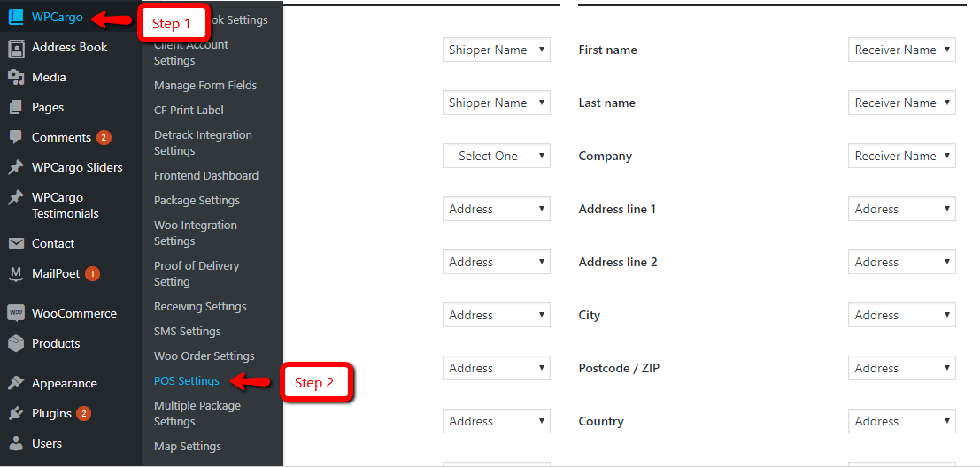Click the Contact envelope icon
The width and height of the screenshot is (980, 467).
(16, 243)
